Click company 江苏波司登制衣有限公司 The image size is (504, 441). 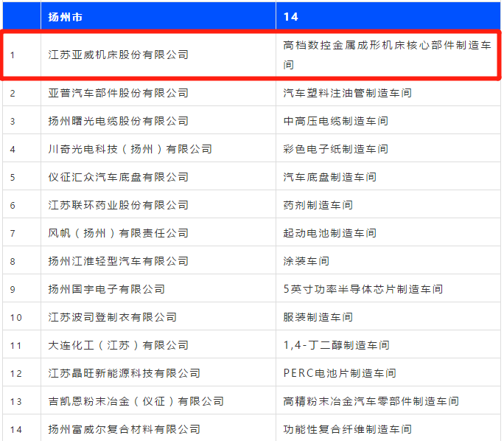pos(113,317)
